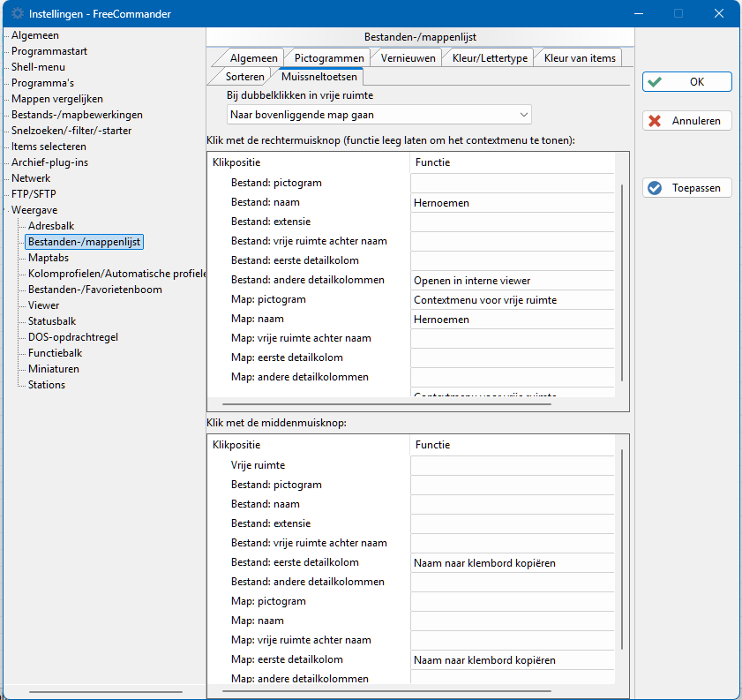Click horizontal scrollbar of right-click table
742x700 pixels.
[x=386, y=404]
